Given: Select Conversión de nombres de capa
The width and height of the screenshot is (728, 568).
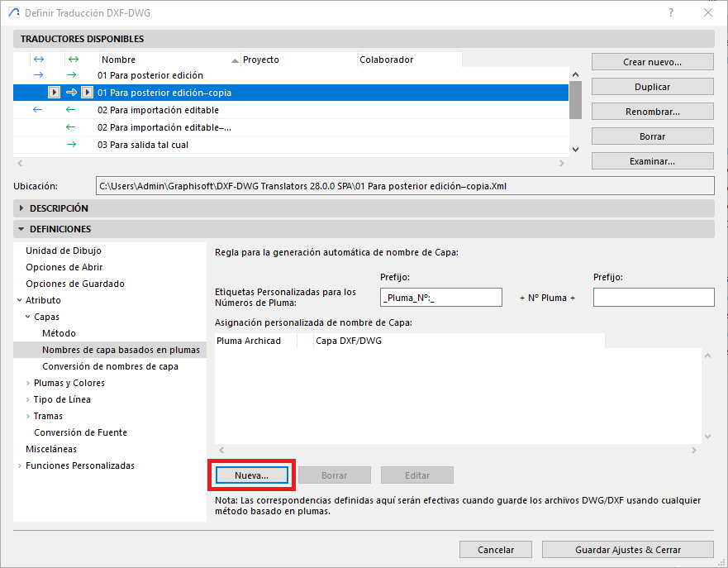Looking at the screenshot, I should [110, 366].
